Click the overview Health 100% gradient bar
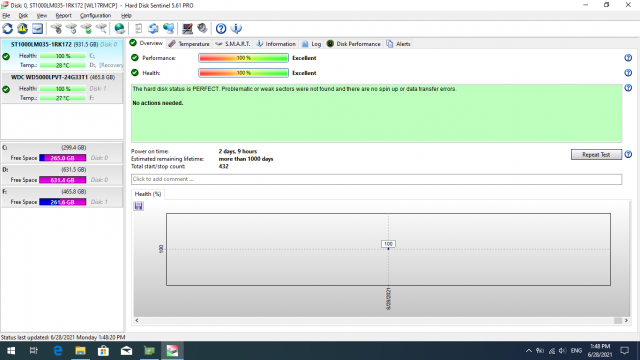640x360 pixels. [x=243, y=73]
